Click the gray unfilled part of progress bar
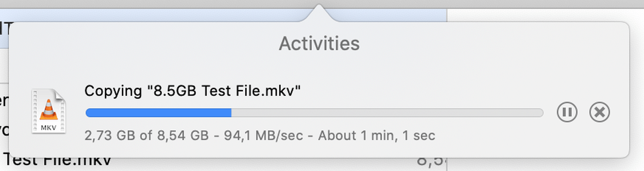Image resolution: width=644 pixels, height=171 pixels. [x=387, y=113]
